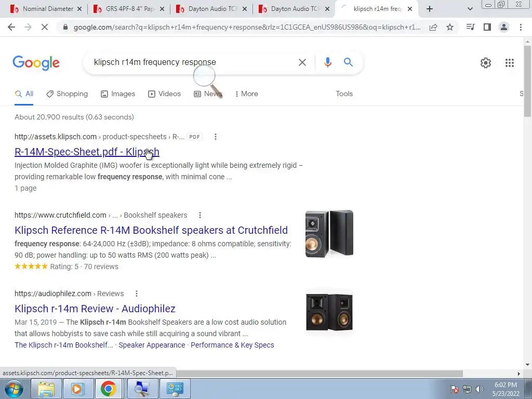Screen dimensions: 532x399
Task: Open Chrome media control icon
Action: [470, 27]
